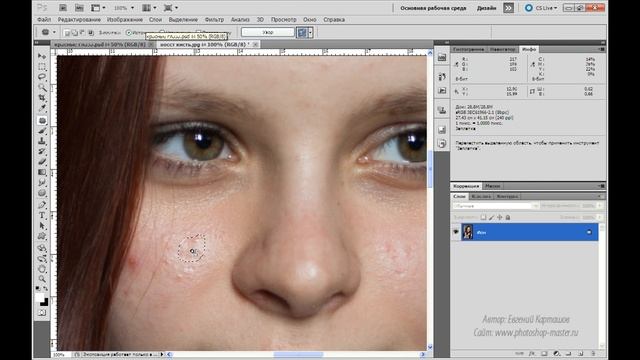Select the Clone Stamp tool
Image resolution: width=640 pixels, height=360 pixels.
(42, 141)
